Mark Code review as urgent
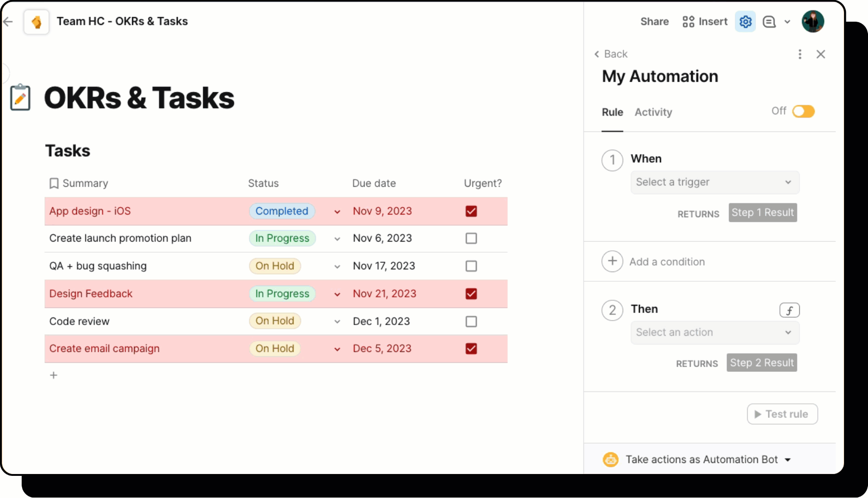This screenshot has width=868, height=498. (471, 321)
